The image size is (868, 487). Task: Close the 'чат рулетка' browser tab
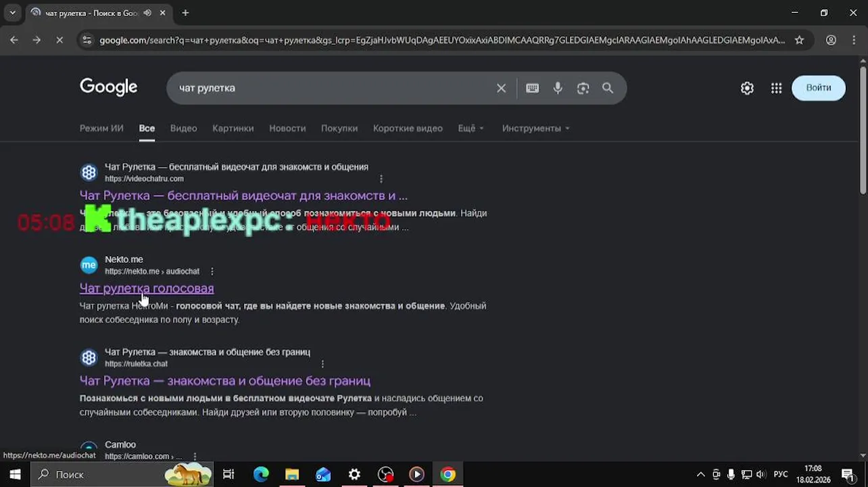pyautogui.click(x=163, y=13)
